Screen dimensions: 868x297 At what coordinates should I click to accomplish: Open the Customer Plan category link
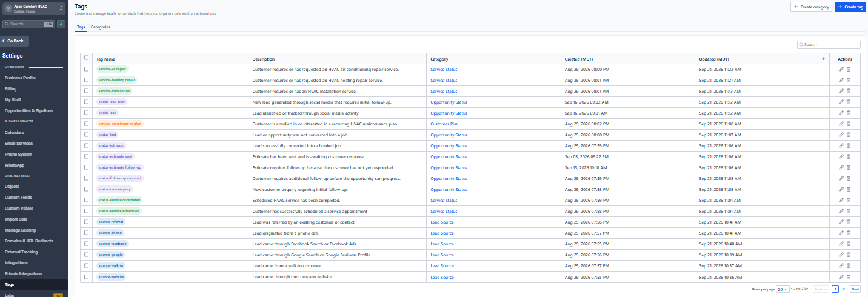click(x=444, y=124)
